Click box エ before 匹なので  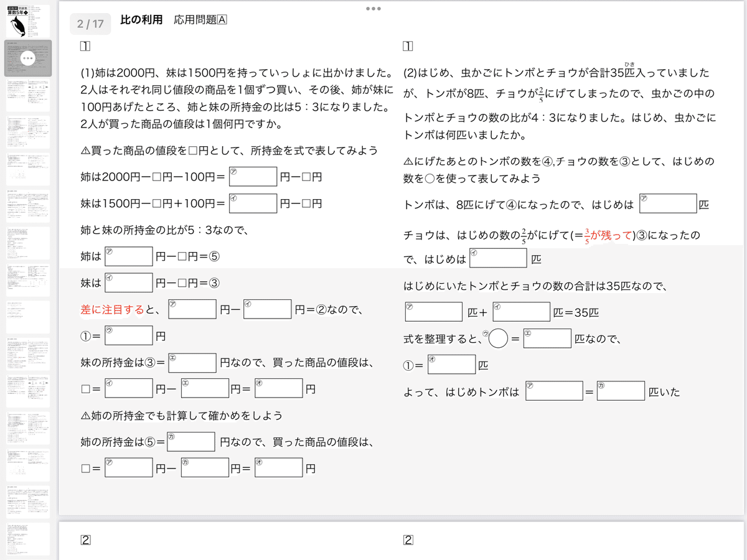pos(547,338)
